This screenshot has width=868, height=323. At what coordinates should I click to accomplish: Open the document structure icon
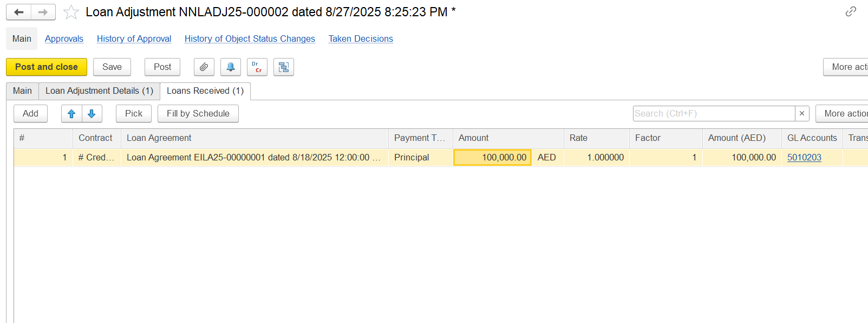284,67
